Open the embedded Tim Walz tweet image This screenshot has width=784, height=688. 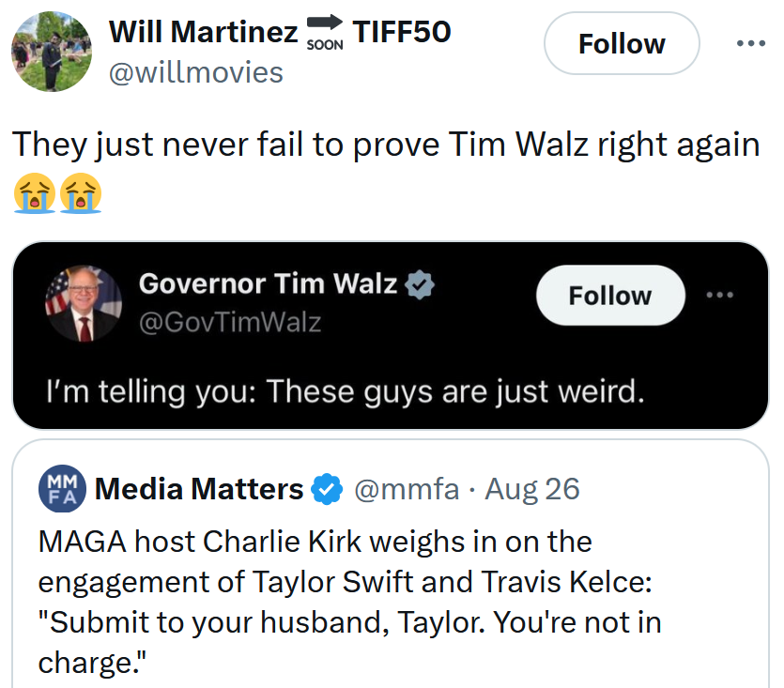392,335
